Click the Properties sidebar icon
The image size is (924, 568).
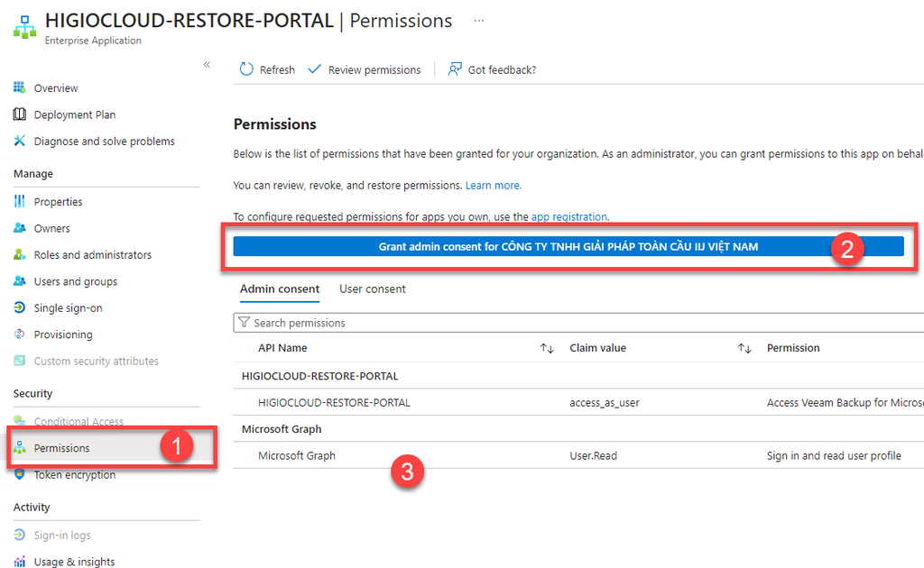click(x=20, y=202)
